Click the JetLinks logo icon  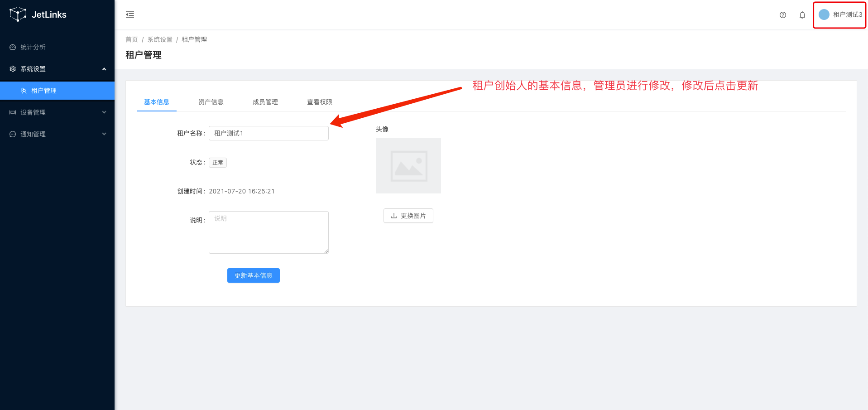(18, 14)
